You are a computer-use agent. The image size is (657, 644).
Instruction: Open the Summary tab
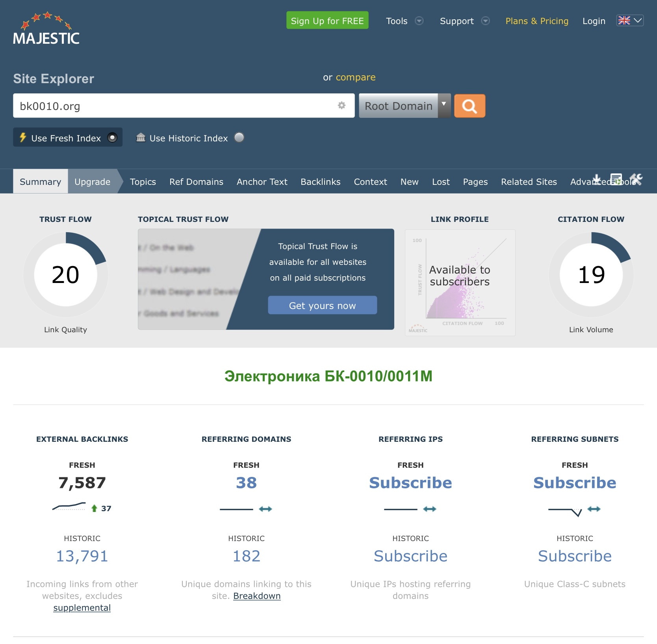pyautogui.click(x=40, y=181)
